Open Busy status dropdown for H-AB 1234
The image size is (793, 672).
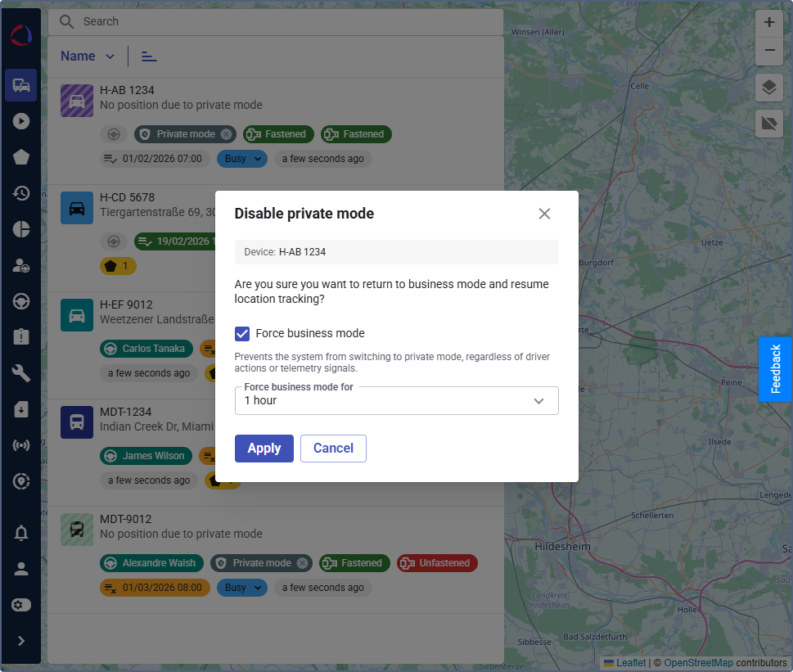click(242, 159)
